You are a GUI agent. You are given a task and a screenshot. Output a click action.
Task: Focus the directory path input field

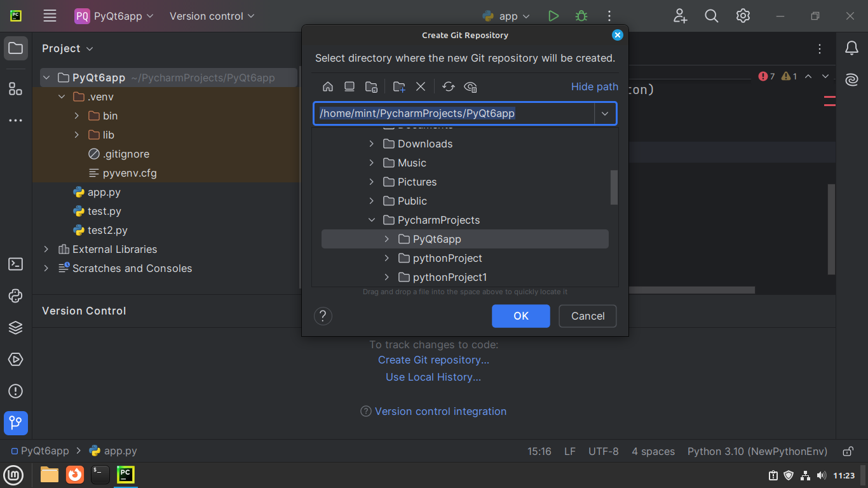click(x=454, y=114)
